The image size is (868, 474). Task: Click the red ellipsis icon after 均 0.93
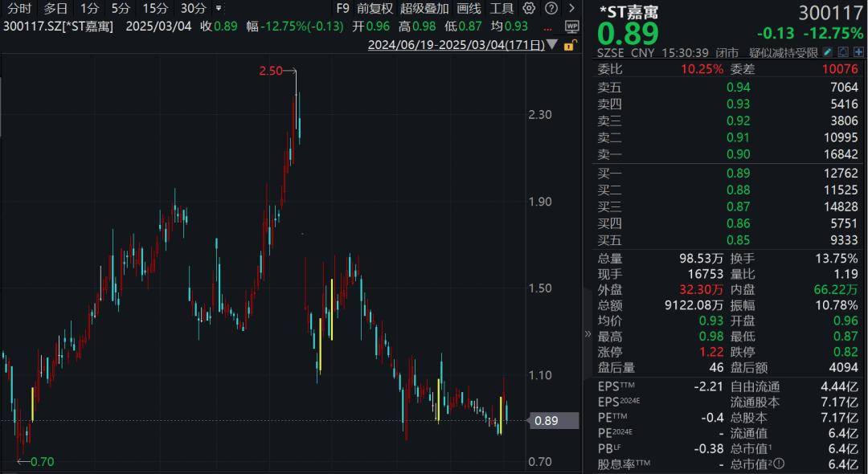(x=548, y=29)
